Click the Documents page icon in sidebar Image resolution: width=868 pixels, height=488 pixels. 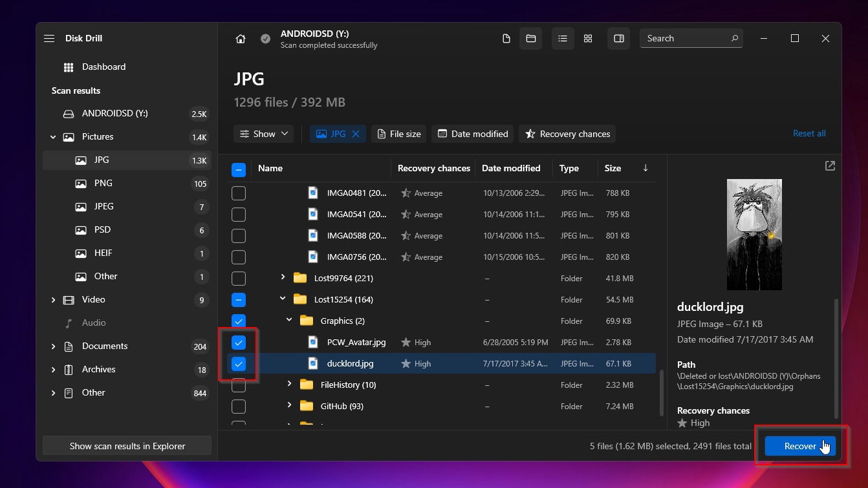pos(69,346)
